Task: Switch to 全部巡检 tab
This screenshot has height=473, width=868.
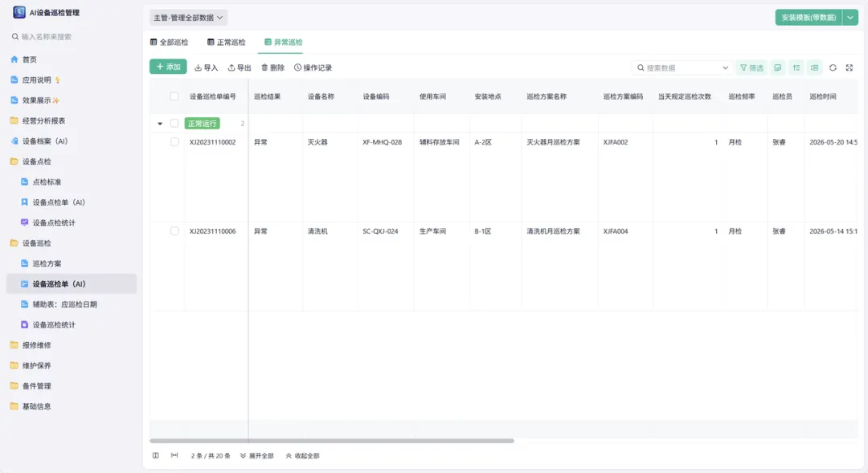Action: 170,42
